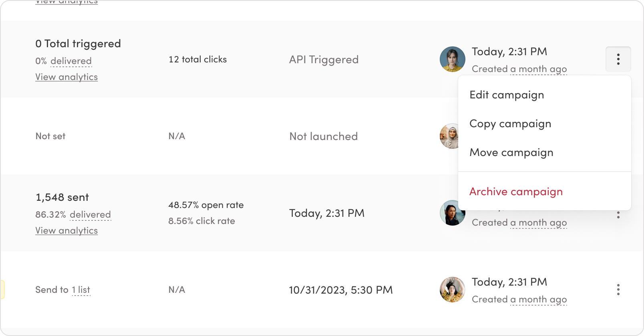Viewport: 644px width, 336px height.
Task: Click avatar on the 10/31/2023 campaign row
Action: coord(452,290)
